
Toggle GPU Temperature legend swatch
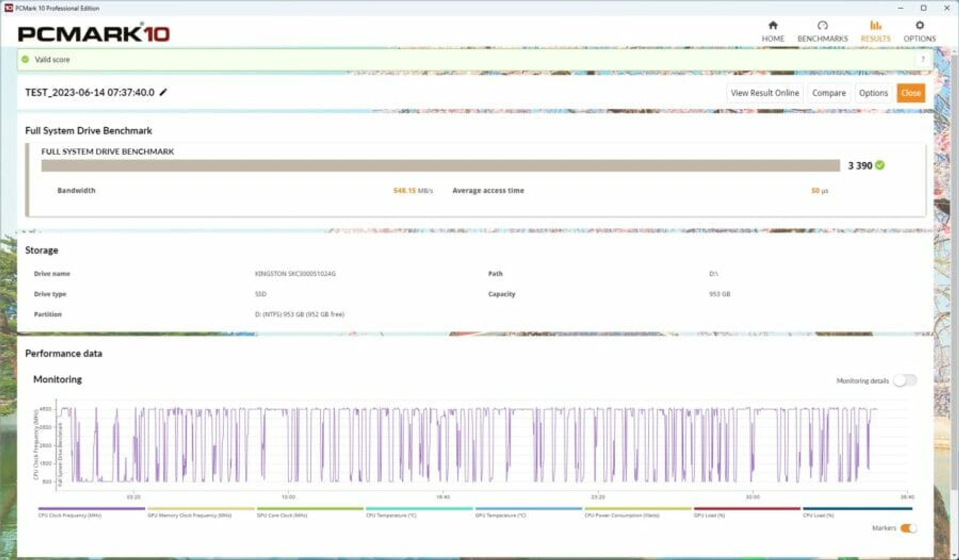pyautogui.click(x=528, y=509)
